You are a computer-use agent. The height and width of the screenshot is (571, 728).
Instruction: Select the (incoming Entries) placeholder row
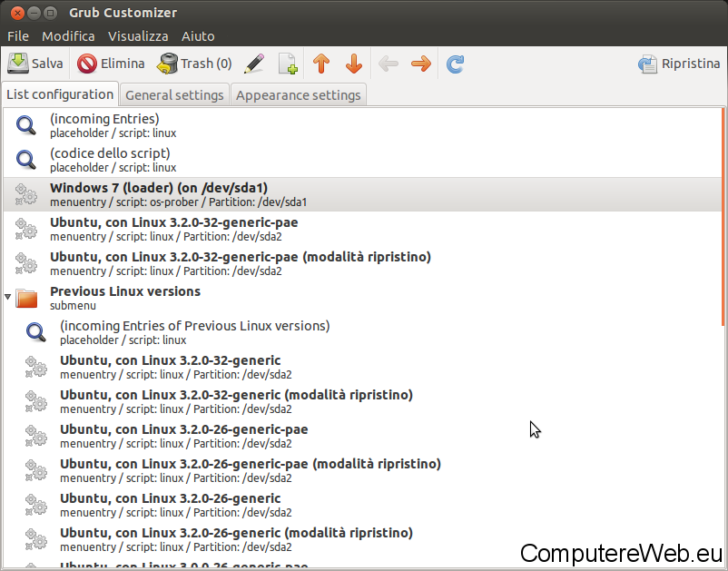tap(362, 125)
